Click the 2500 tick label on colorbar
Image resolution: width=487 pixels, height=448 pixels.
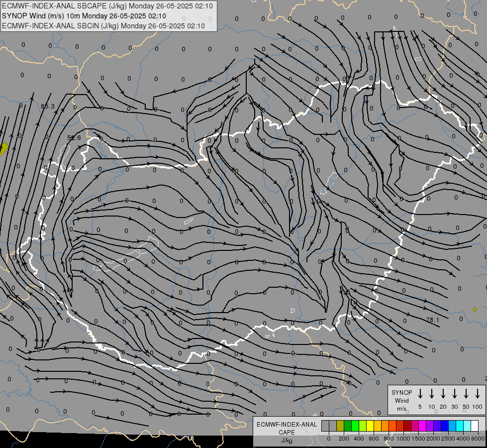448,439
